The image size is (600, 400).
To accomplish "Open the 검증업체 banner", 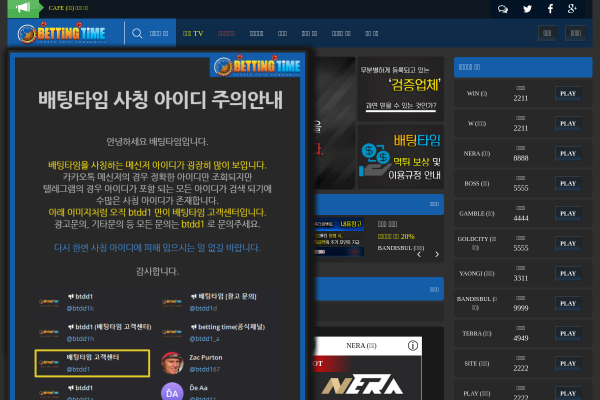I will coord(401,89).
